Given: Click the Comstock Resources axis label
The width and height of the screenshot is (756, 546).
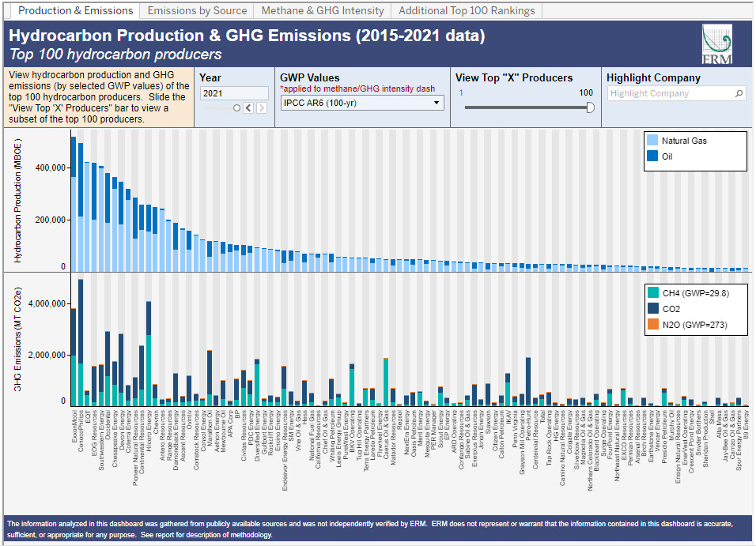Looking at the screenshot, I should coord(196,440).
